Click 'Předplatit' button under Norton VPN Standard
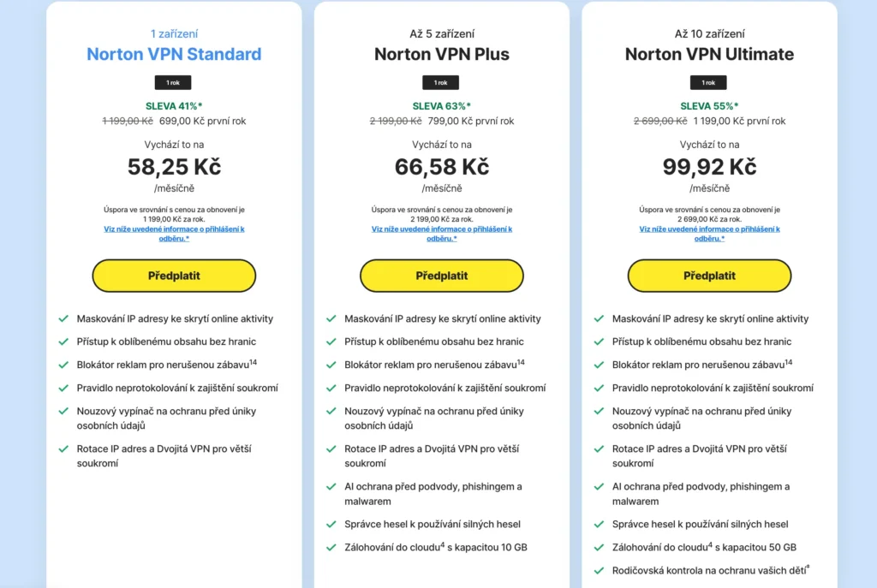877x588 pixels. coord(173,276)
